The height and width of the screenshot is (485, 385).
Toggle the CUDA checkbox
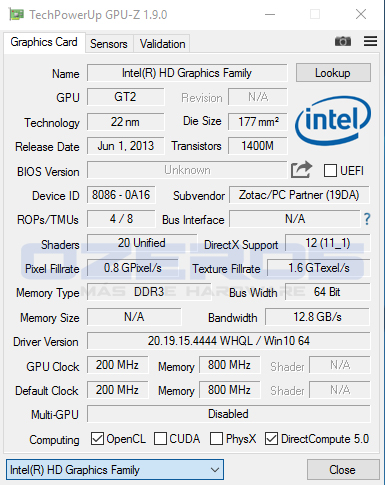coord(160,439)
